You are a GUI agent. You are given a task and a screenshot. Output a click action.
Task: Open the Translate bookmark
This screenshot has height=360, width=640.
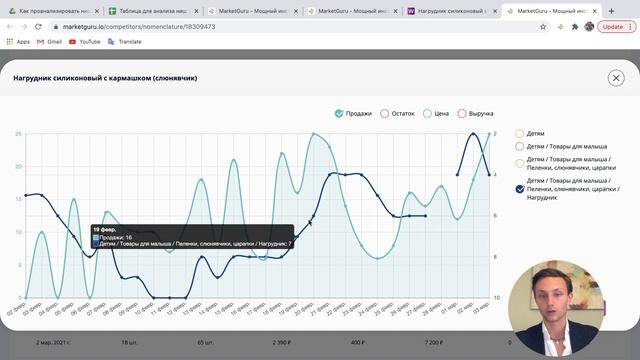click(x=125, y=42)
